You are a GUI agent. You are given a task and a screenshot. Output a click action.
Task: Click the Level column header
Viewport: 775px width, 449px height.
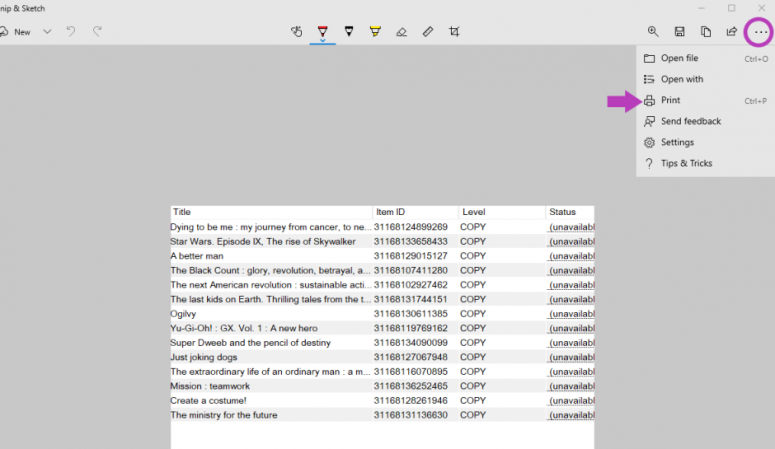[502, 212]
